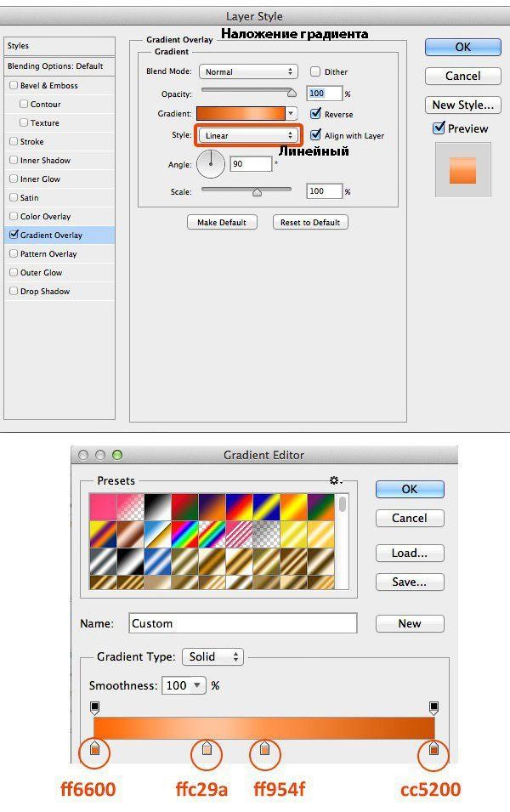The width and height of the screenshot is (510, 812).
Task: Click OK in Layer Style dialog
Action: coord(463,47)
